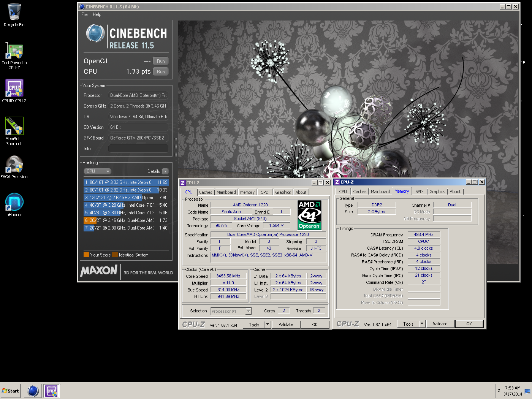This screenshot has width=532, height=399.
Task: Click DRAM Frequency value 493.4 MHz
Action: coord(424,235)
